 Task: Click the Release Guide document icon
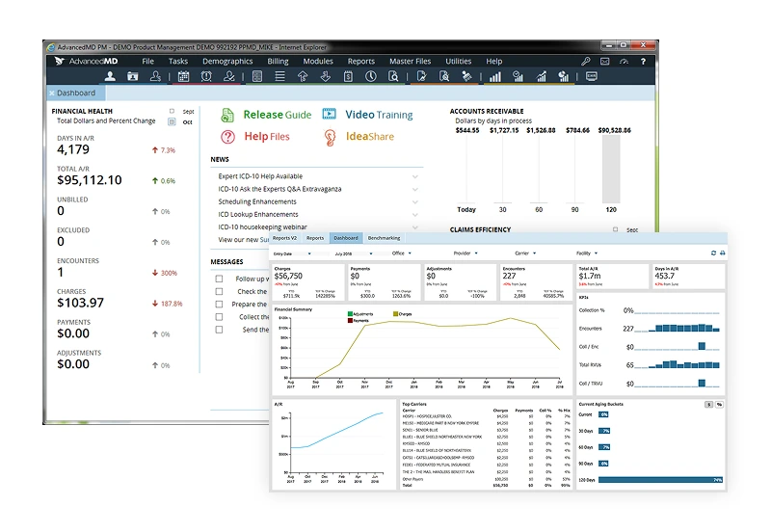coord(227,115)
